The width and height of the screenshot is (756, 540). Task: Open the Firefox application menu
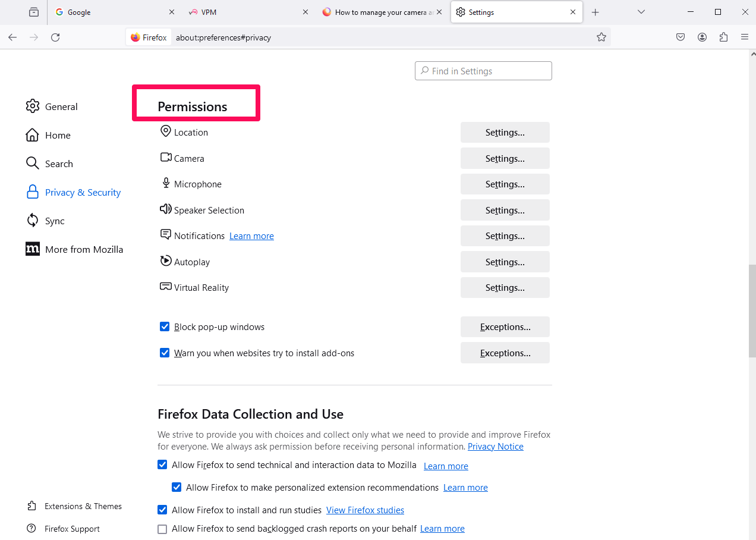pyautogui.click(x=745, y=37)
